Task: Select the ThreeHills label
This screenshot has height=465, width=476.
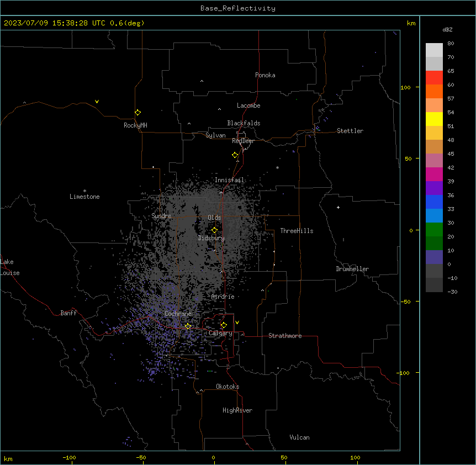Action: (x=297, y=231)
